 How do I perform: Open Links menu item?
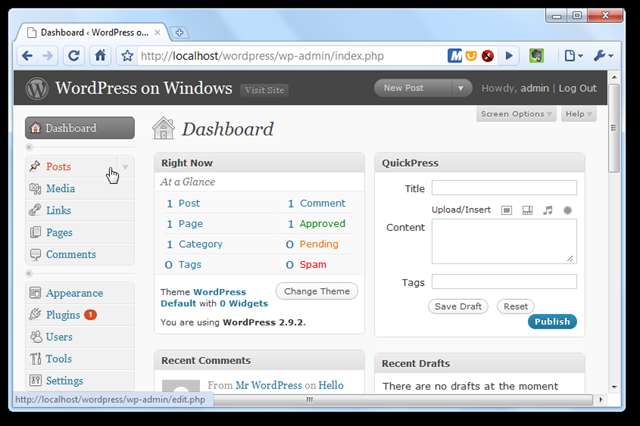[58, 210]
